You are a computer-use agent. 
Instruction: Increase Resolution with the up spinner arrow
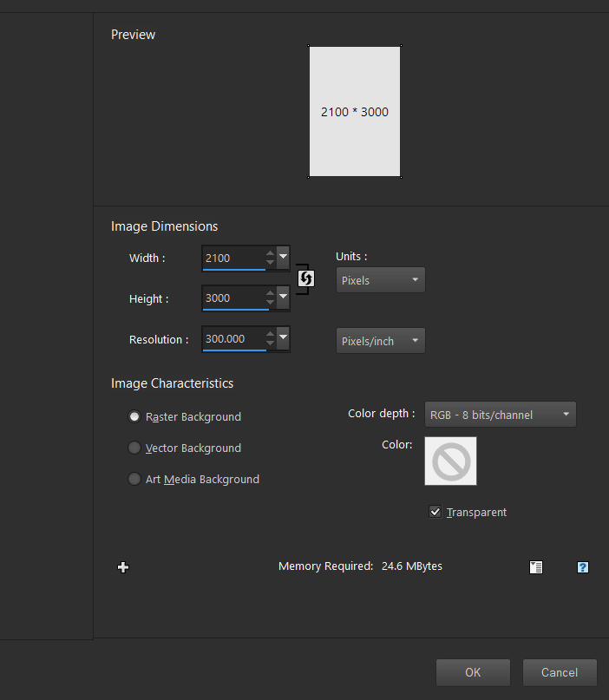(x=270, y=333)
